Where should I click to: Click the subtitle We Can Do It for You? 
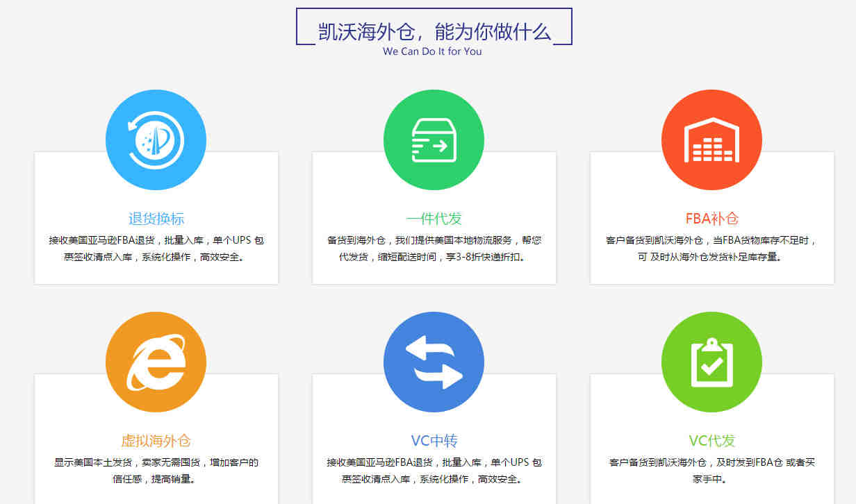pyautogui.click(x=432, y=51)
